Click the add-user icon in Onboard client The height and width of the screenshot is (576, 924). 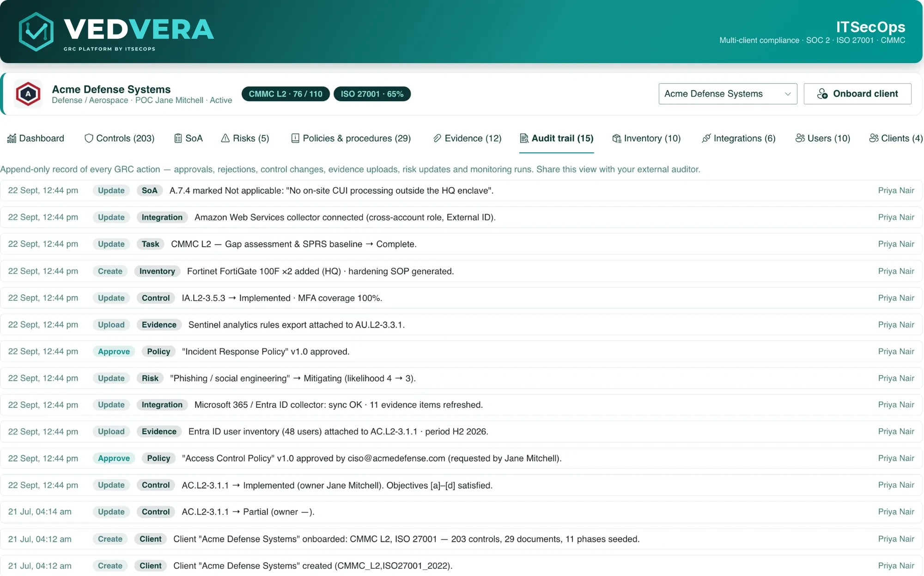pyautogui.click(x=822, y=94)
